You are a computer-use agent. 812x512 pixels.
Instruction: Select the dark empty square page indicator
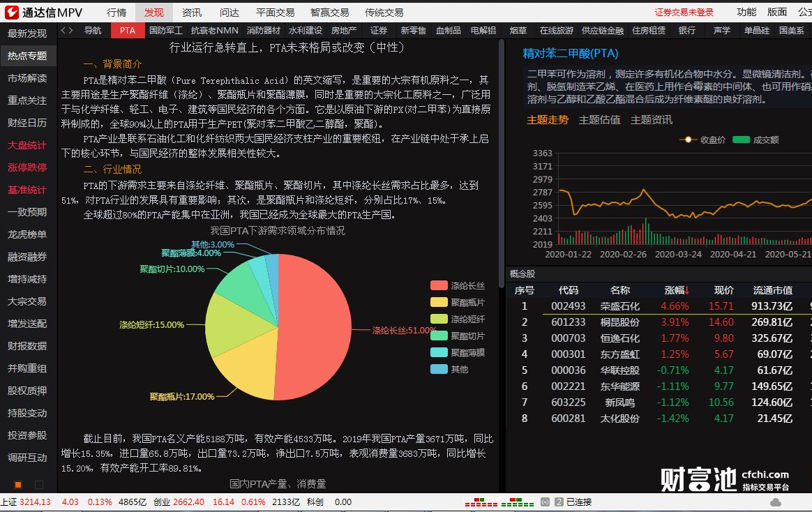[39, 485]
